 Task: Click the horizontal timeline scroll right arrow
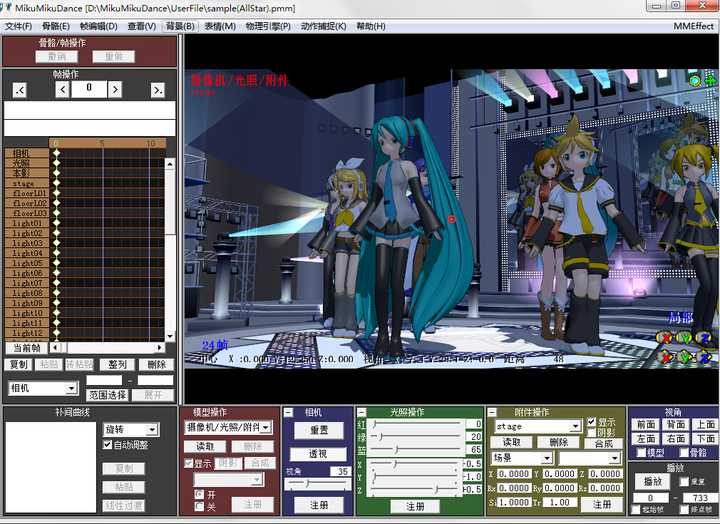click(x=159, y=348)
